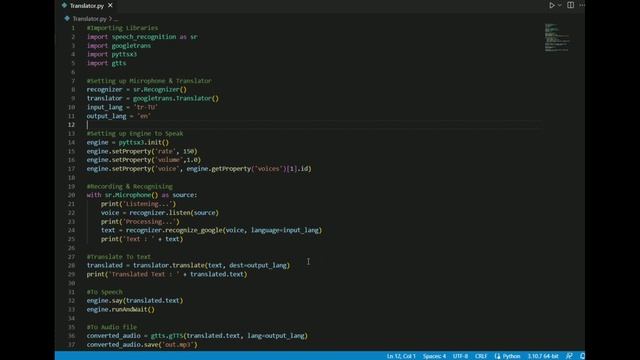Click 'translated = translator.translate' line
The height and width of the screenshot is (360, 640).
188,265
